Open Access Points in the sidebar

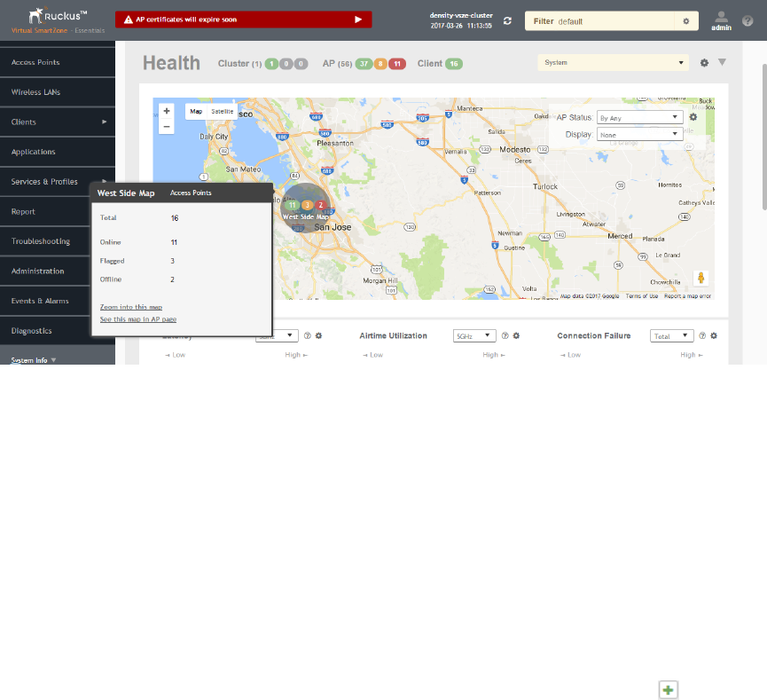point(58,62)
